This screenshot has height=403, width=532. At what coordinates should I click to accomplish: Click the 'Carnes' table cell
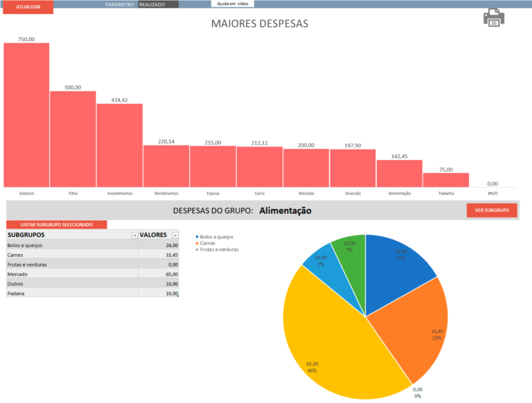72,255
